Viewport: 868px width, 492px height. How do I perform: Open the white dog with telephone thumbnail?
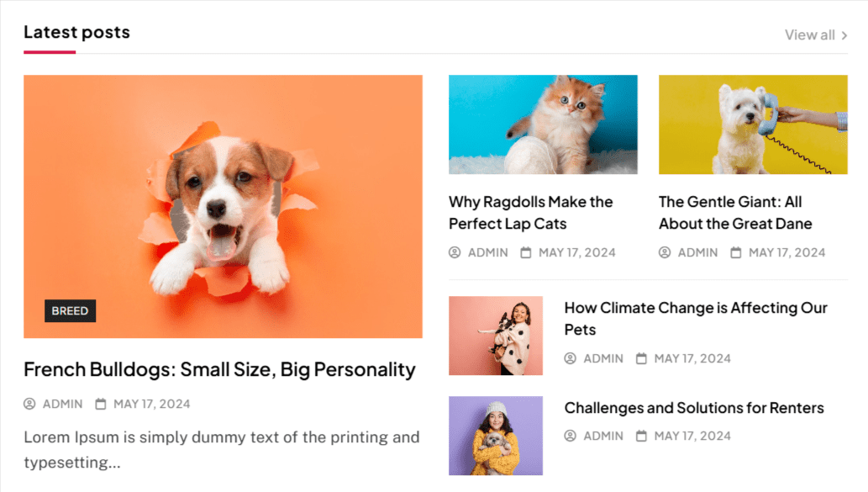pyautogui.click(x=753, y=124)
